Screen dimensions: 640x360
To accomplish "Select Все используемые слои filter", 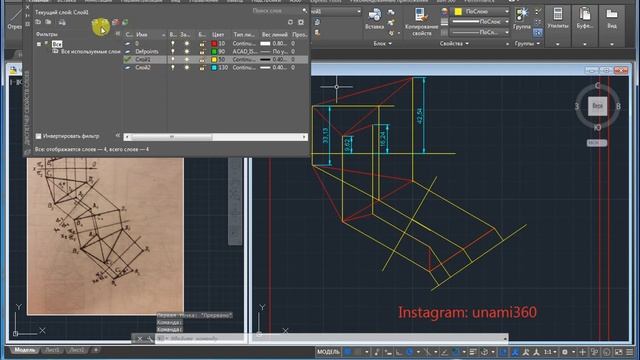I will (x=90, y=52).
